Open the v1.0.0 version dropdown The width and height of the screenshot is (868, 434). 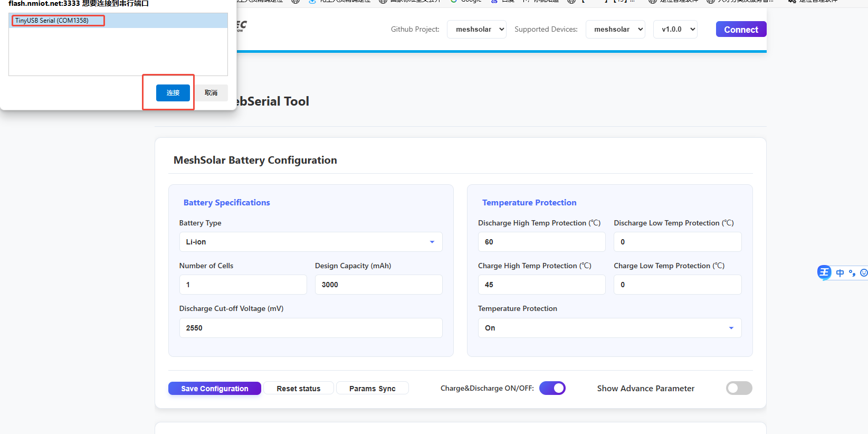point(675,30)
